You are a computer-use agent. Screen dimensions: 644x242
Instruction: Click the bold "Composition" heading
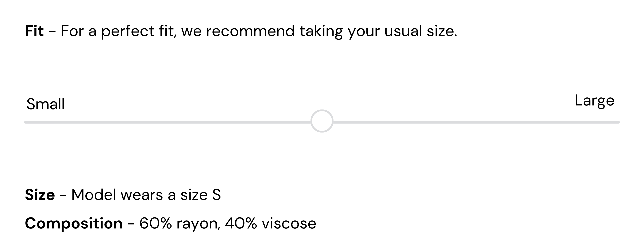(x=74, y=223)
